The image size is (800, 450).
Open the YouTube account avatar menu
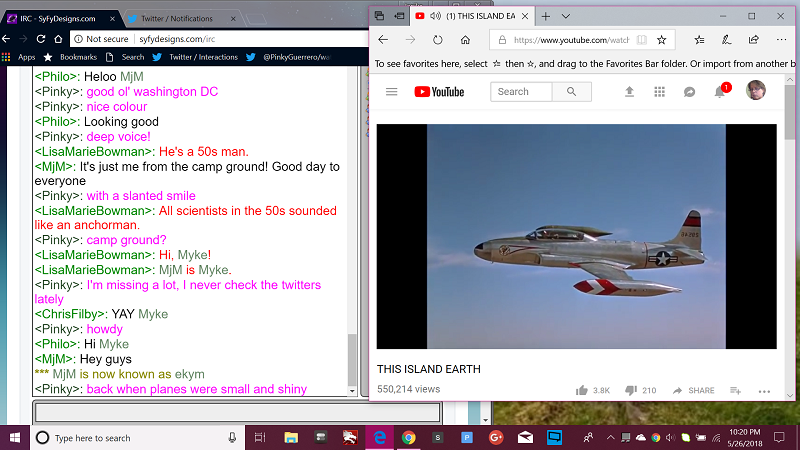(x=756, y=90)
